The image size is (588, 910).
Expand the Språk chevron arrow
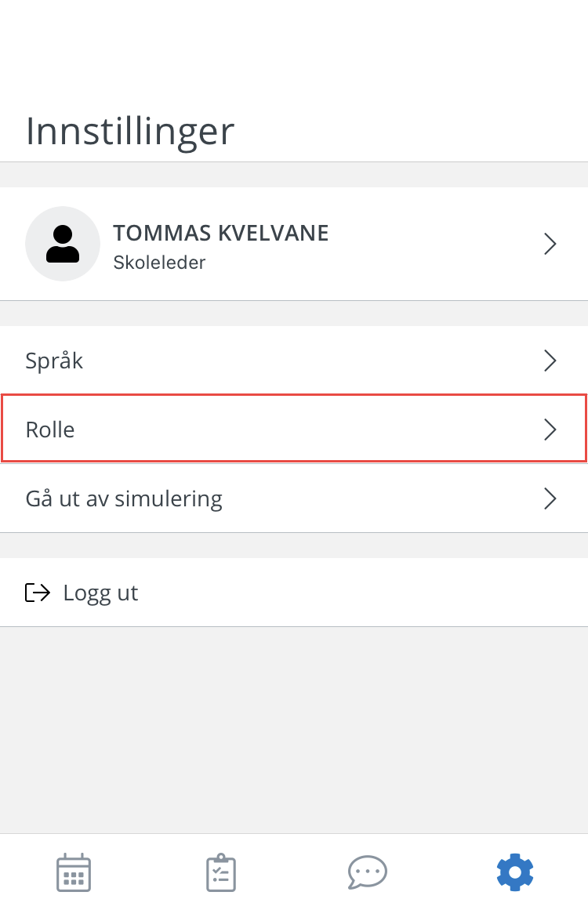coord(550,361)
